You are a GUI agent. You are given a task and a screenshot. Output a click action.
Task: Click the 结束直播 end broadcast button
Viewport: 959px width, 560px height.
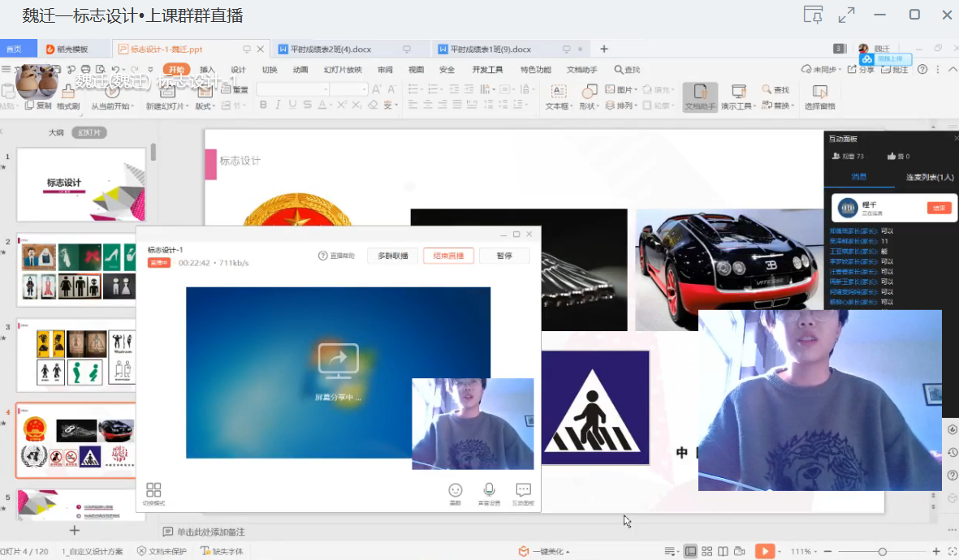coord(448,256)
